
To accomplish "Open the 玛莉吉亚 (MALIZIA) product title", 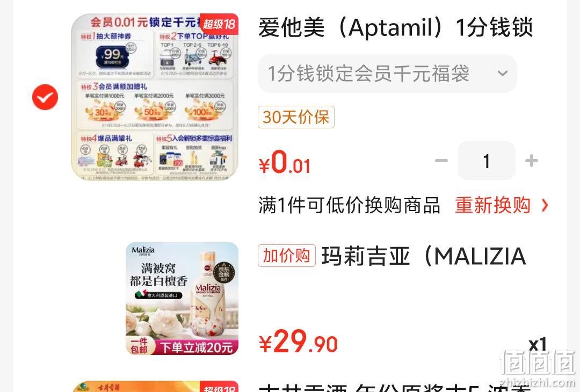I will [x=424, y=256].
